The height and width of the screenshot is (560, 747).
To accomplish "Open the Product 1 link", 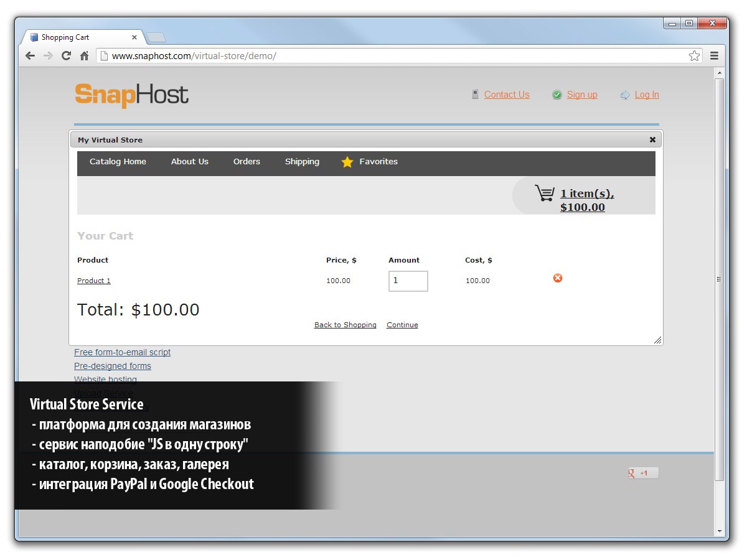I will [94, 281].
